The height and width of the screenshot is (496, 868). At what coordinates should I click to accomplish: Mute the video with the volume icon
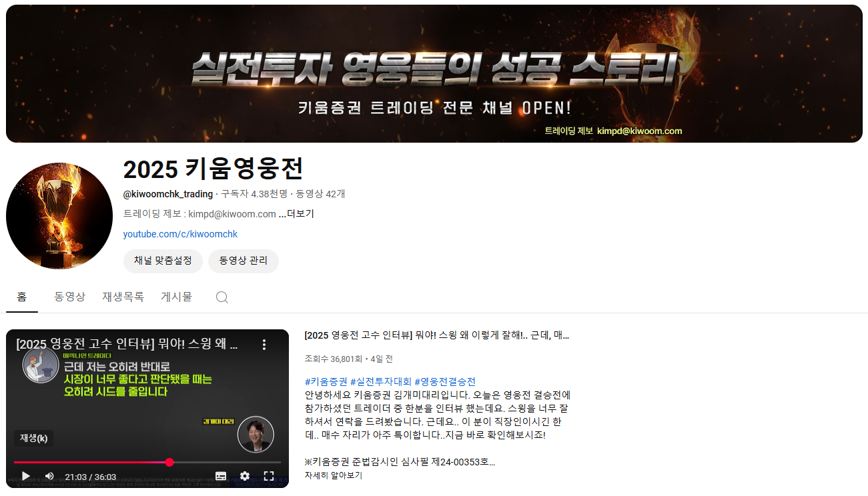(x=49, y=476)
